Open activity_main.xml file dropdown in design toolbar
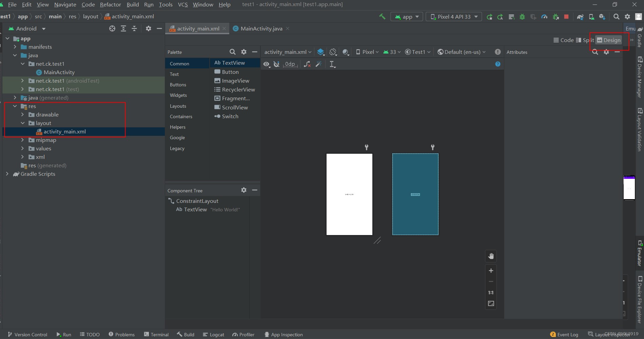Screen dimensions: 644x339 coord(288,52)
